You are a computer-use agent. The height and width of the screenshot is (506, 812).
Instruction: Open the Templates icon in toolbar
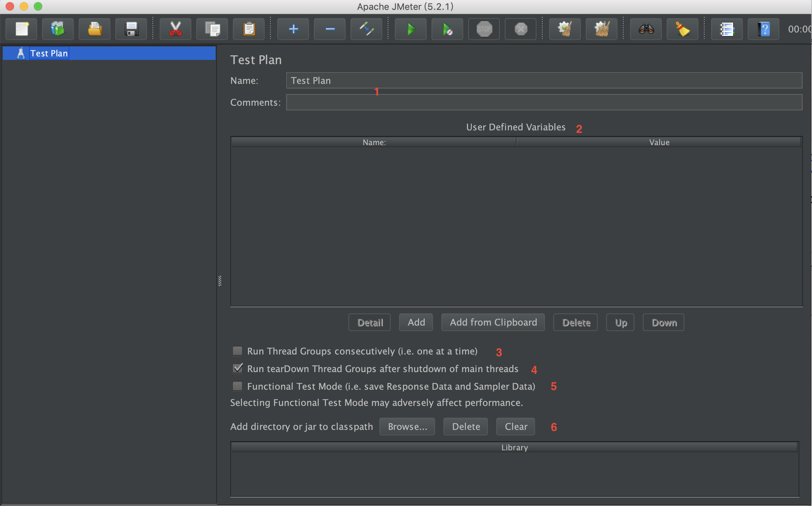pos(58,29)
